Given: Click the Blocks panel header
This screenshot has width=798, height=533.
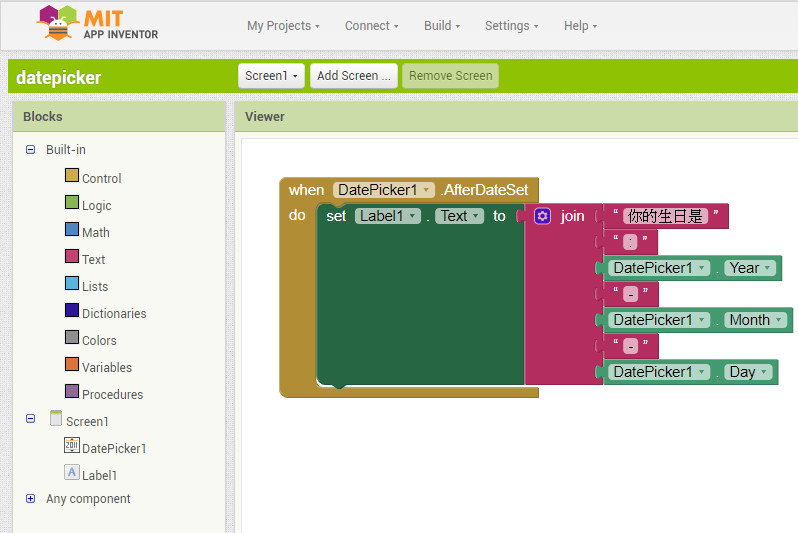Looking at the screenshot, I should (119, 117).
